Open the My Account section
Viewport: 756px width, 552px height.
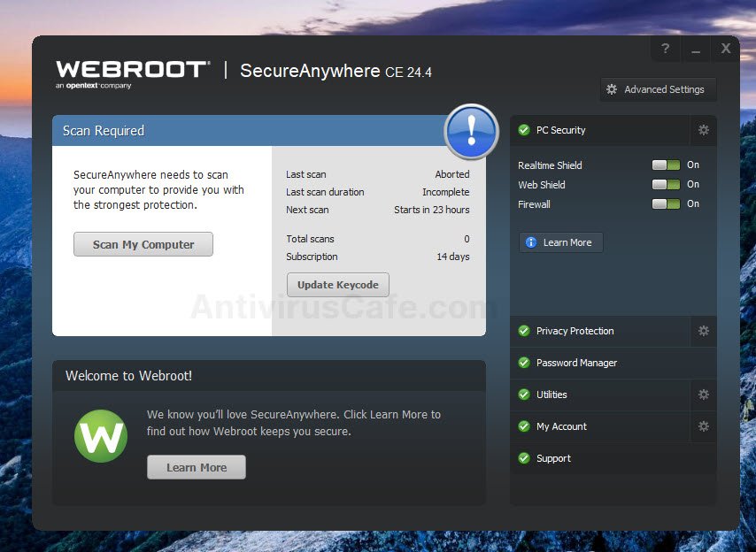(x=600, y=426)
